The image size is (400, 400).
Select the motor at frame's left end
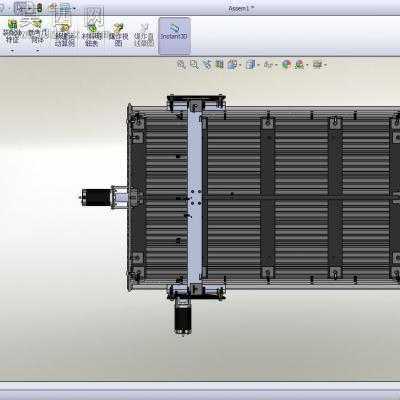[x=97, y=197]
